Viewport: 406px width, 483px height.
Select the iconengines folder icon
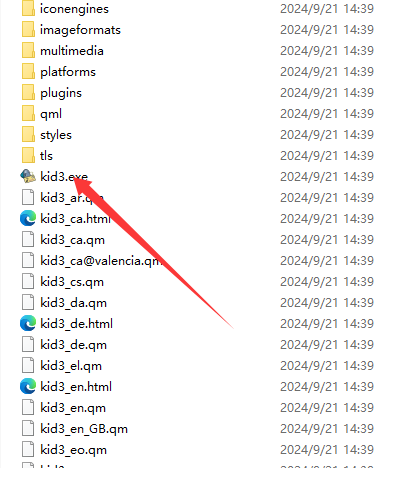[x=28, y=9]
